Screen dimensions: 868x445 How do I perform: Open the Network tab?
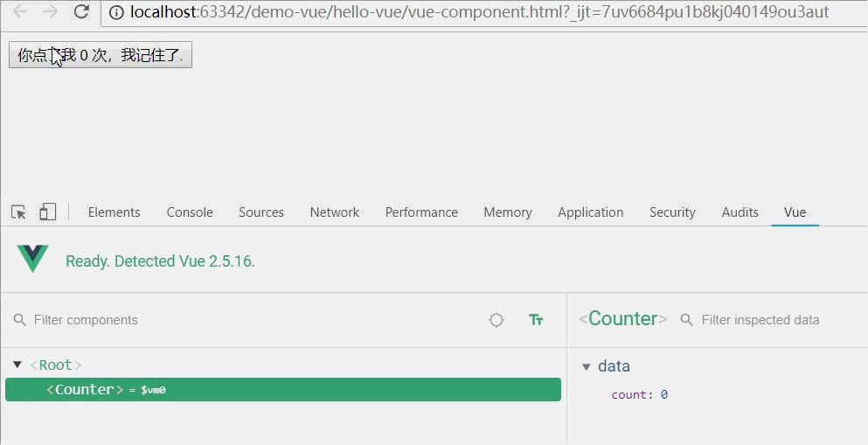(x=334, y=212)
